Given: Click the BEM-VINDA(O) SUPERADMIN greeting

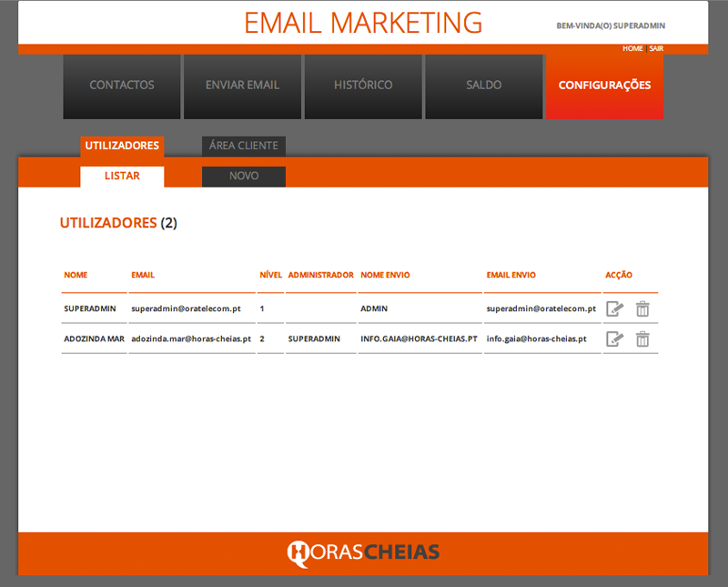Looking at the screenshot, I should (x=611, y=26).
